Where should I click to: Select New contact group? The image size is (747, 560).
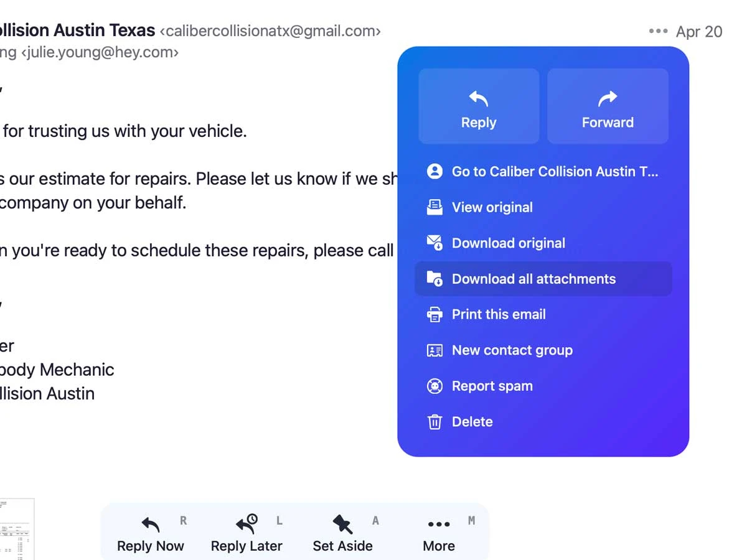coord(543,350)
